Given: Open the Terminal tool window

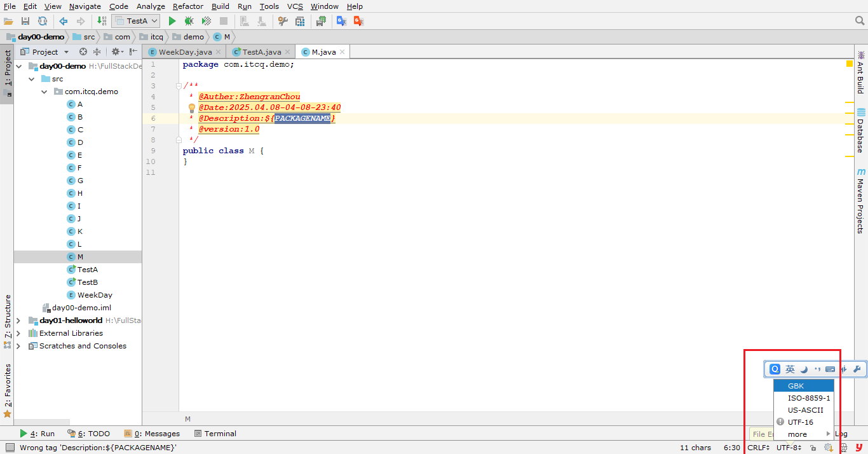Looking at the screenshot, I should point(215,434).
